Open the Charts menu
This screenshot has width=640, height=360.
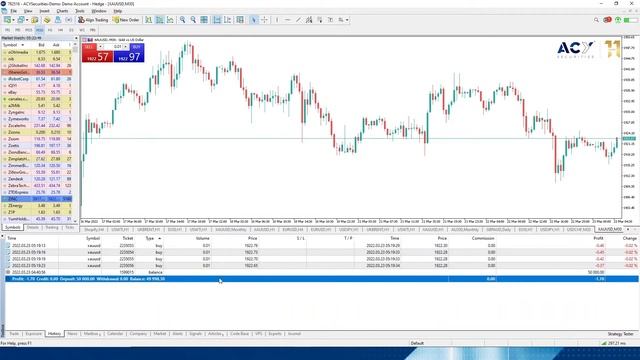tap(62, 11)
